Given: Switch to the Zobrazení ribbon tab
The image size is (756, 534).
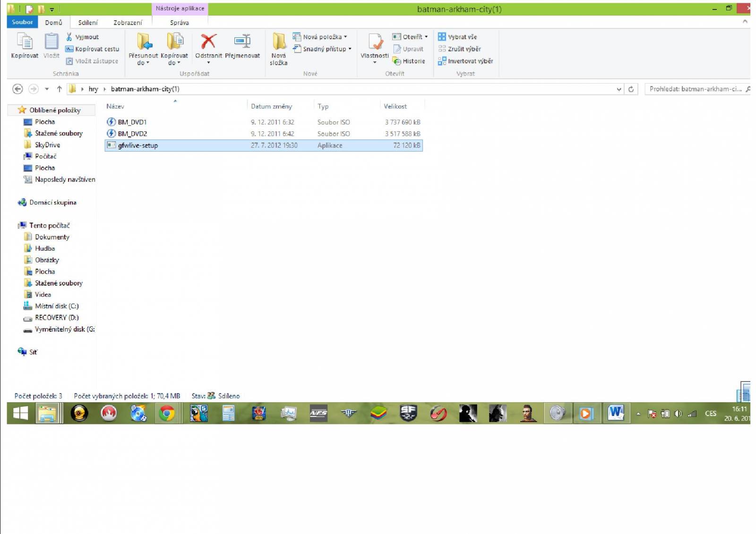Looking at the screenshot, I should 128,22.
